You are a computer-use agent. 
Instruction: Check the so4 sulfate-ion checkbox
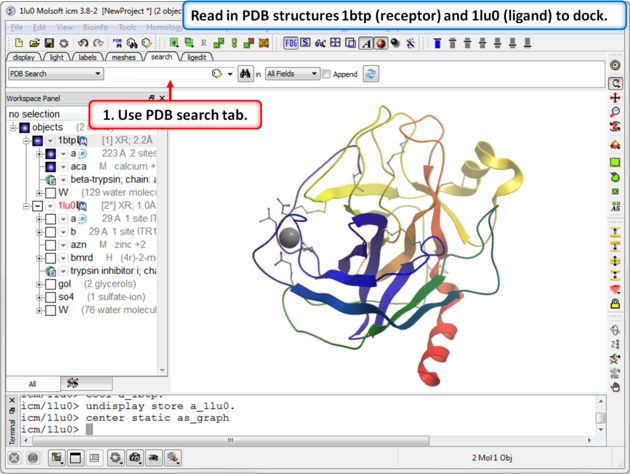(50, 297)
